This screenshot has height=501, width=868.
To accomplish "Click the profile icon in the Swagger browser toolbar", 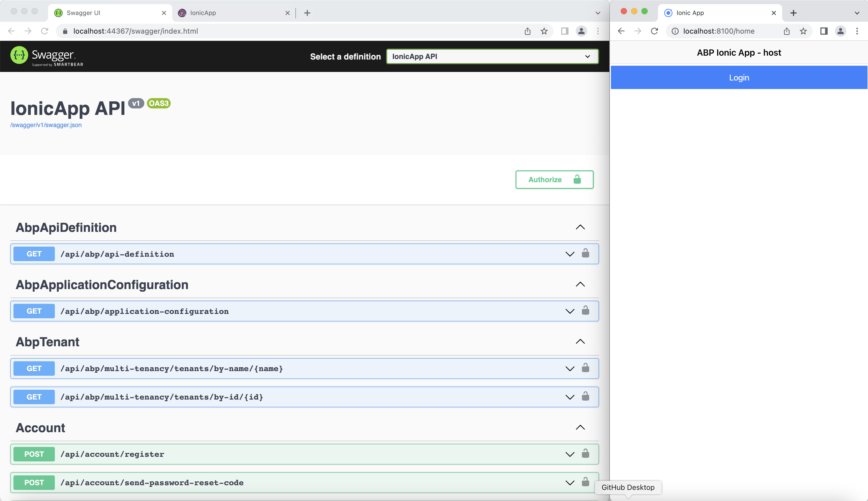I will click(581, 31).
